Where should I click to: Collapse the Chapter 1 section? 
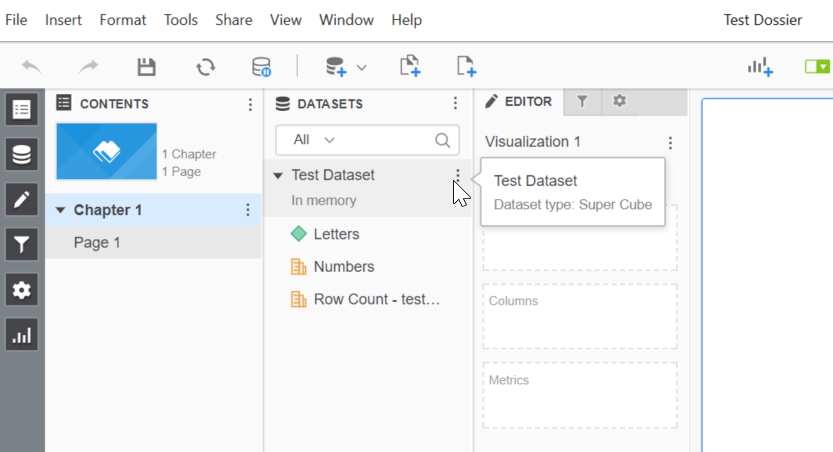pyautogui.click(x=60, y=211)
